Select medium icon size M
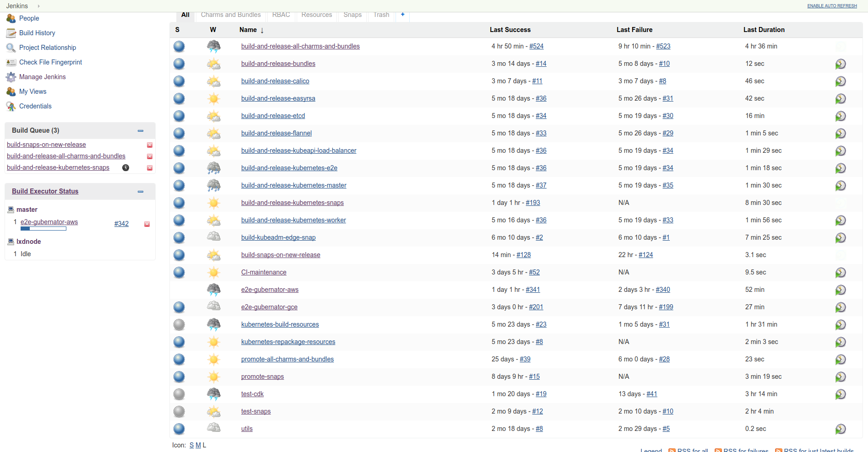 [x=198, y=445]
